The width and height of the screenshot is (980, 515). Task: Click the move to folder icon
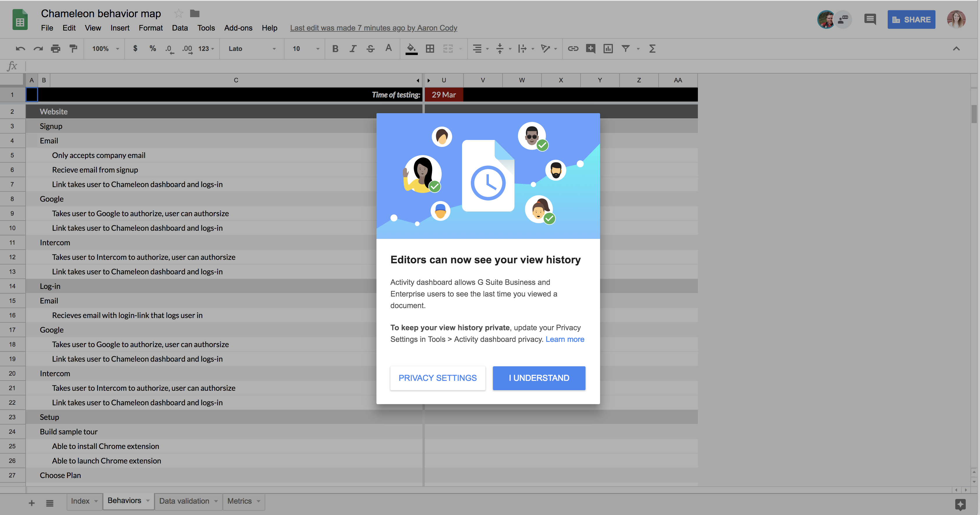point(195,14)
